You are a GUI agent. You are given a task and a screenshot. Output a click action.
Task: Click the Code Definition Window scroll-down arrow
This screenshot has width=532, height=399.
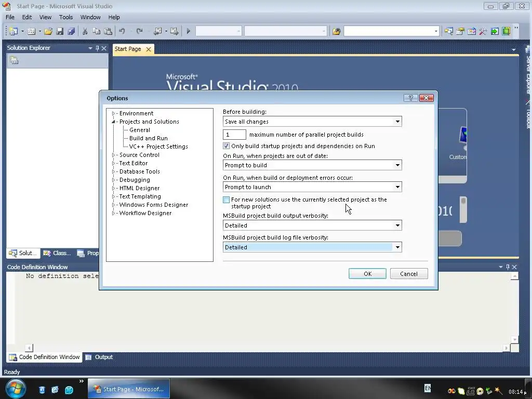coord(515,339)
